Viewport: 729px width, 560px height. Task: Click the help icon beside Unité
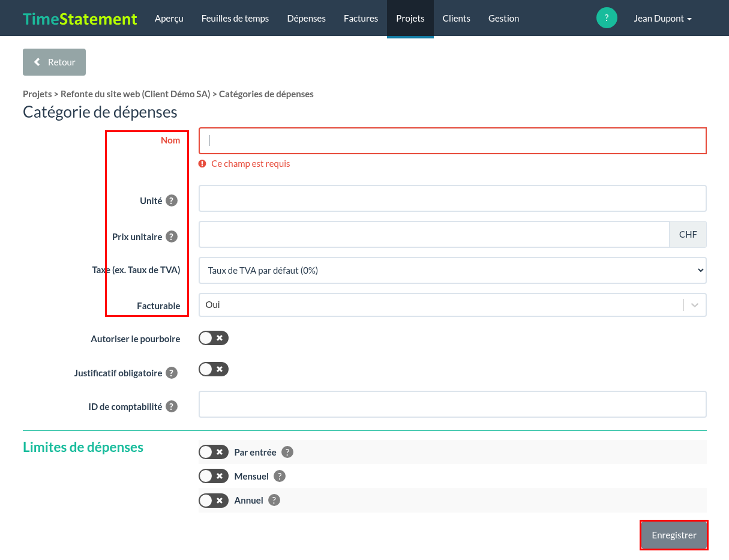pyautogui.click(x=172, y=200)
